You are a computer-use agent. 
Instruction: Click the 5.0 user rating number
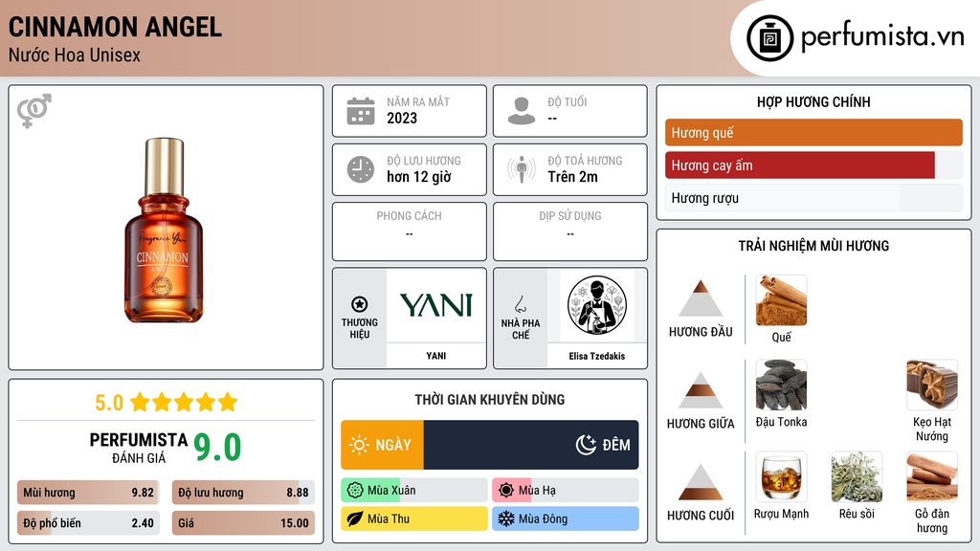(109, 403)
